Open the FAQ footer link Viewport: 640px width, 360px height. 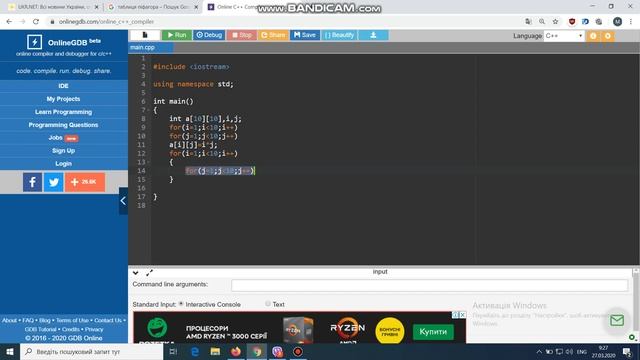tap(28, 320)
